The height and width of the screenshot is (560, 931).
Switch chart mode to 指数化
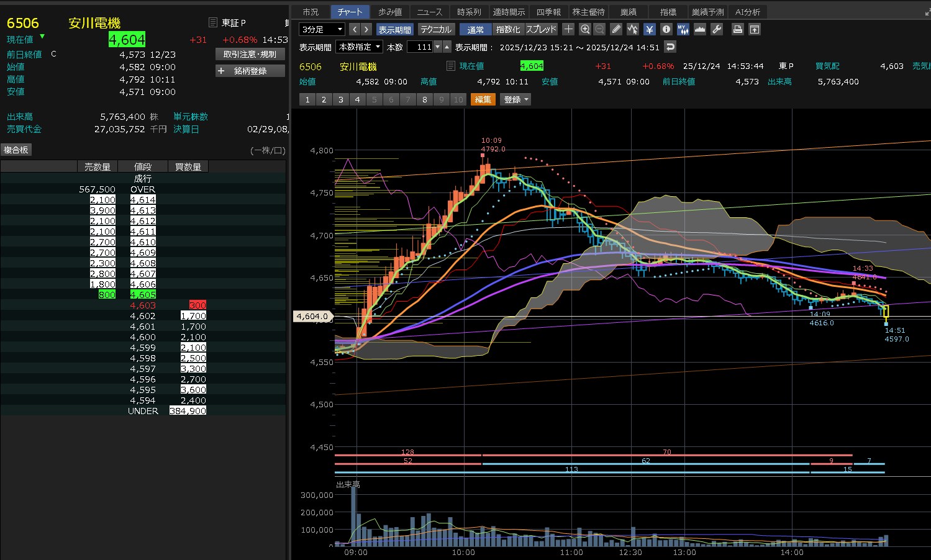click(x=508, y=29)
